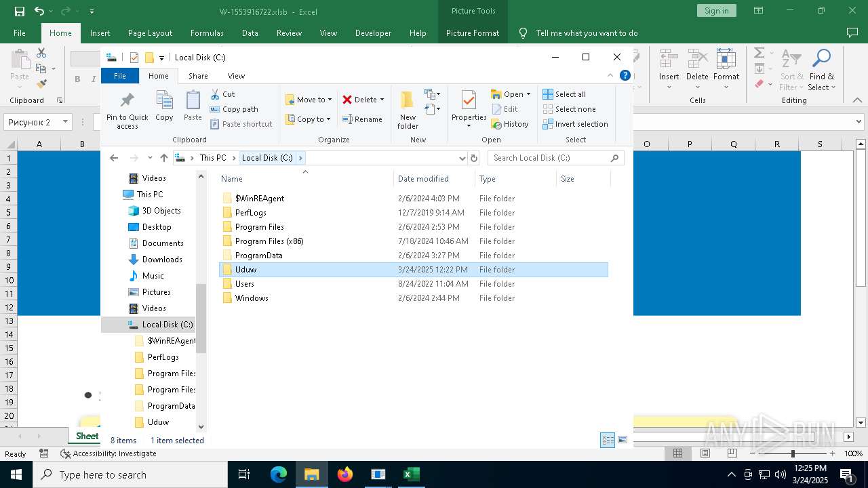Click the History button

click(x=510, y=124)
